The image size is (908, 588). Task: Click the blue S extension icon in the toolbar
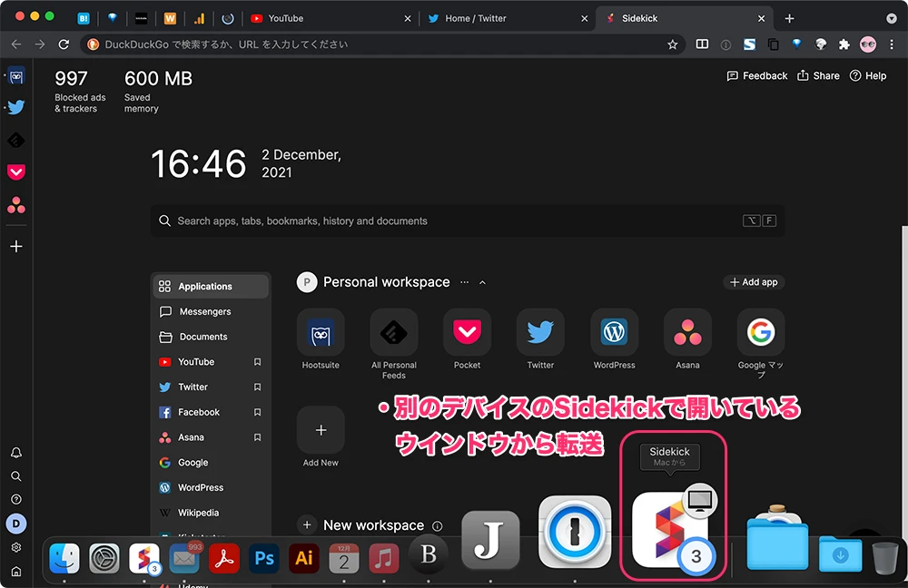749,44
